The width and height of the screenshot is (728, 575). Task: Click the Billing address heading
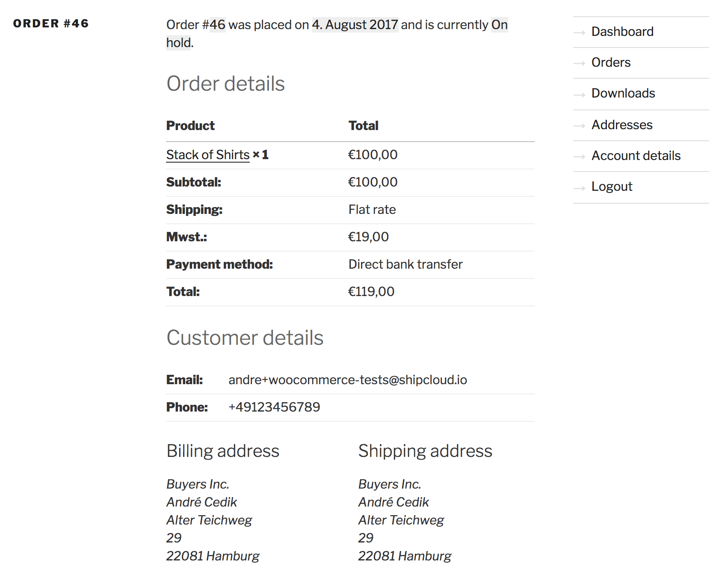[223, 451]
